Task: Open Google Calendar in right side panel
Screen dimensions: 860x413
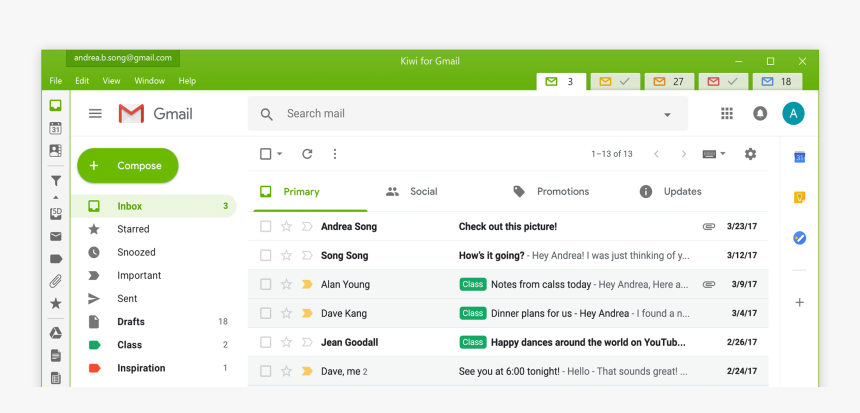Action: 800,157
